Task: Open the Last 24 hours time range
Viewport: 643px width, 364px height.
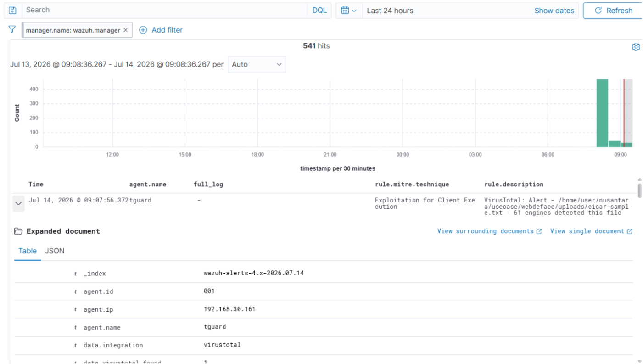Action: click(x=390, y=11)
